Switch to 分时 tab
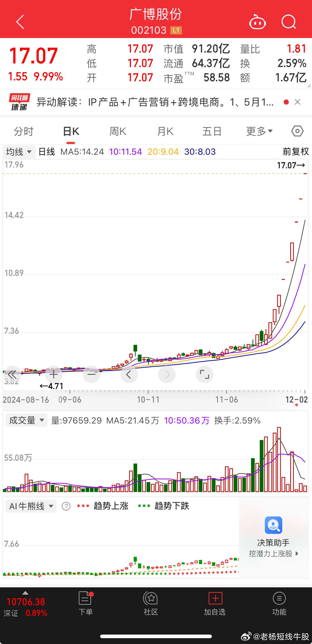The width and height of the screenshot is (312, 644). pos(23,131)
